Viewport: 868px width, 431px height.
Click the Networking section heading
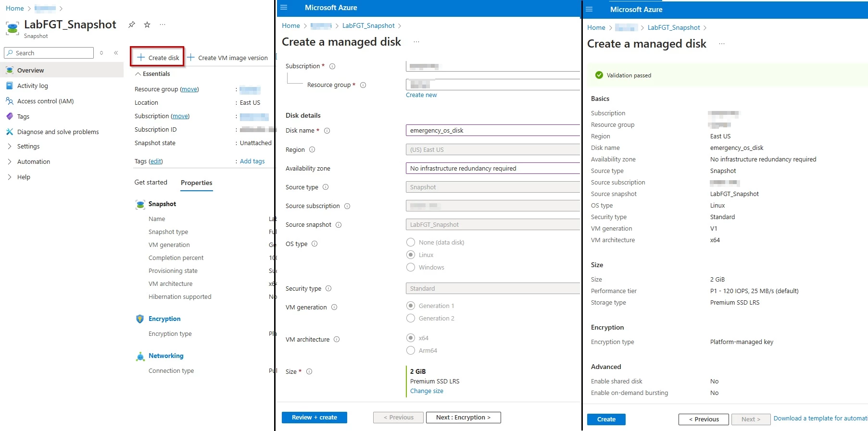(x=166, y=356)
